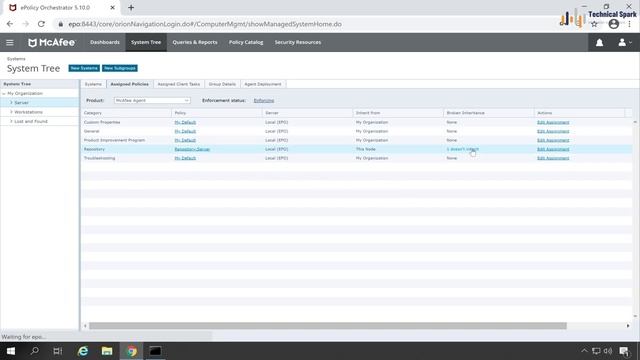Open Task View on the taskbar
640x360 pixels.
58,351
